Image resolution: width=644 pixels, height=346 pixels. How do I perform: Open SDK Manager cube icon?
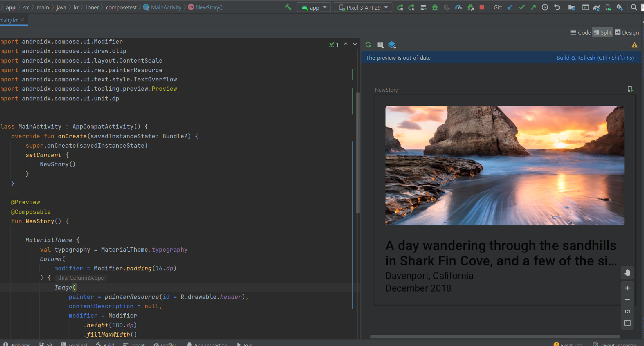pos(619,7)
